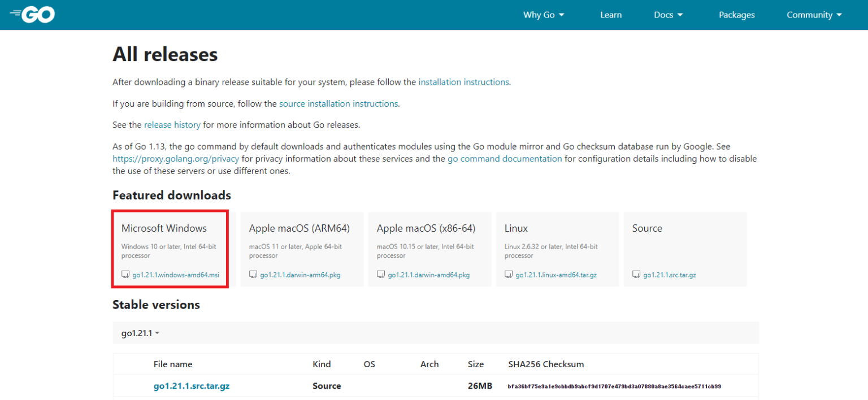The height and width of the screenshot is (400, 868).
Task: Open the Packages menu item
Action: (736, 15)
